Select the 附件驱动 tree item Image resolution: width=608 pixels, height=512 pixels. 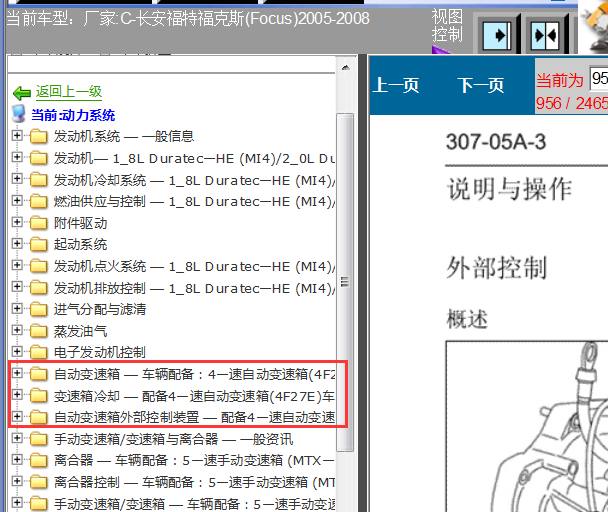80,223
